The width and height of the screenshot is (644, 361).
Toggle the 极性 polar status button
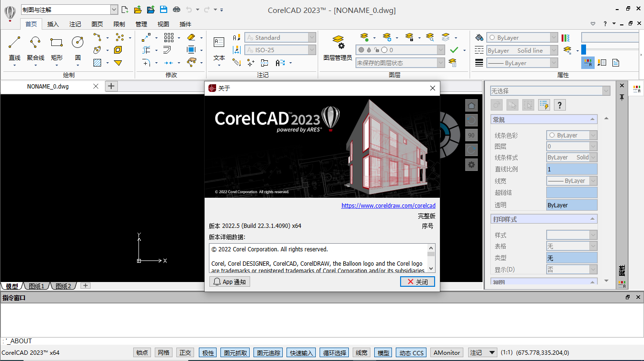point(208,353)
